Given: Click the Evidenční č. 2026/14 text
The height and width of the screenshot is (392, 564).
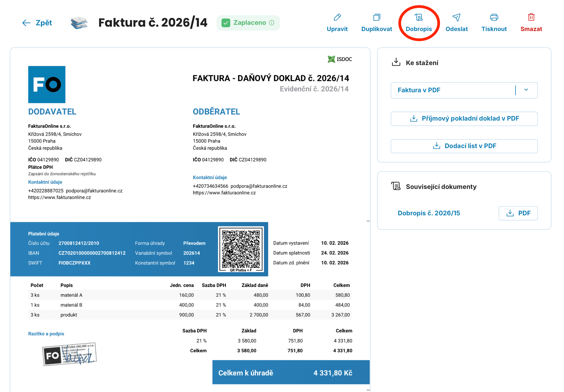Looking at the screenshot, I should [314, 89].
